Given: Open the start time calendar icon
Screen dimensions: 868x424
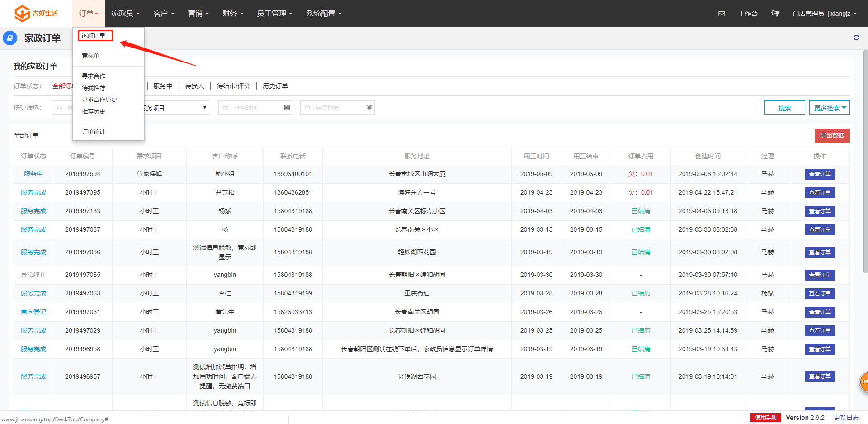Looking at the screenshot, I should click(287, 108).
